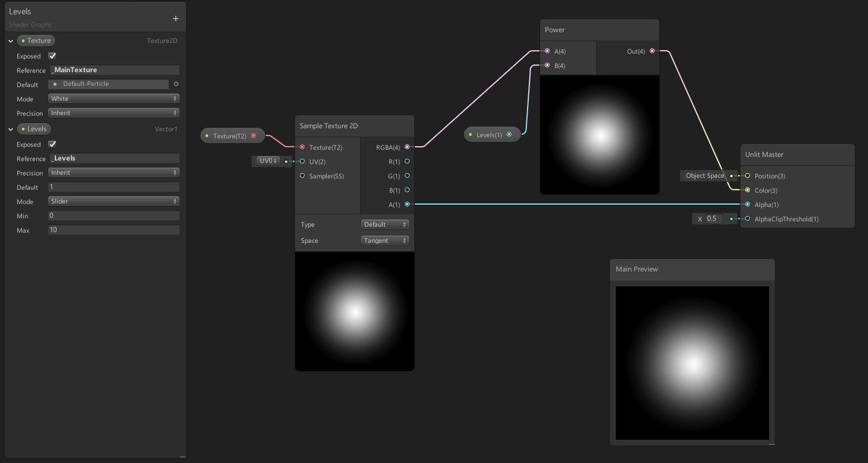Click the Power node B(4) input port
Screen dimensions: 868x463
pyautogui.click(x=547, y=66)
